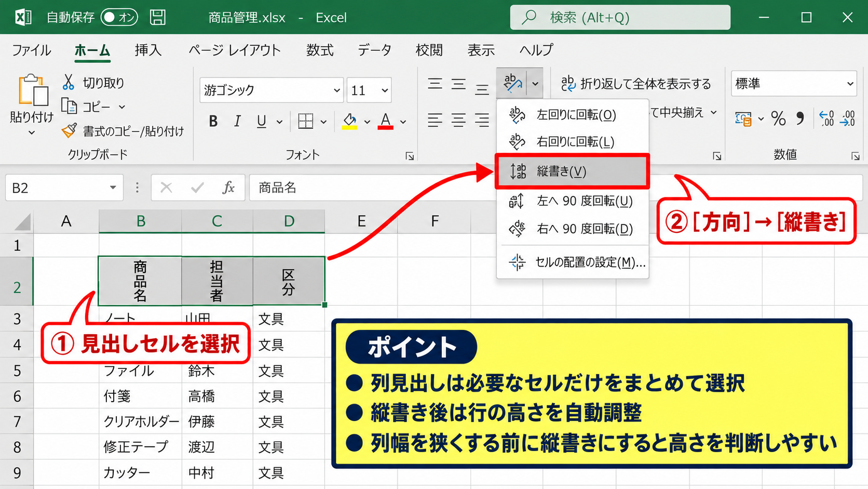The width and height of the screenshot is (868, 489).
Task: Click the 貼り付け paste icon
Action: coord(33,90)
